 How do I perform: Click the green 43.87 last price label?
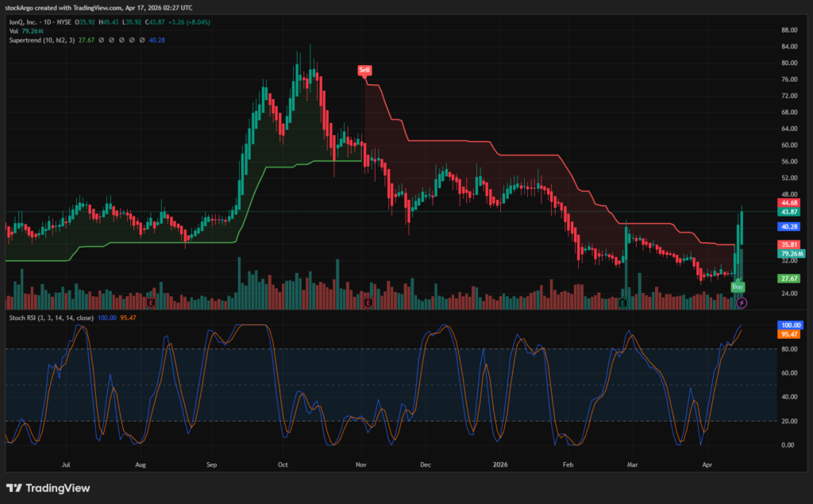(789, 212)
